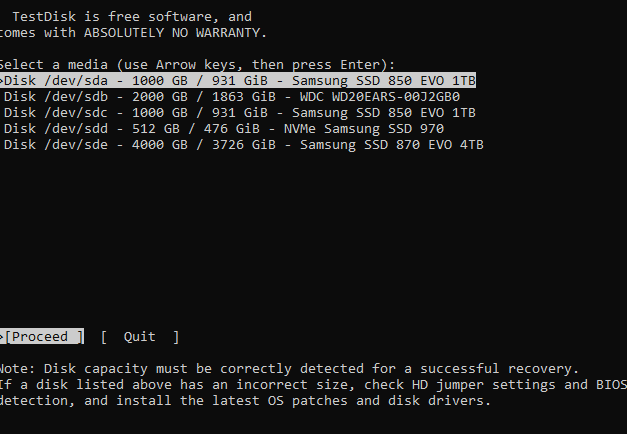
Task: Click the Quit option
Action: 140,337
